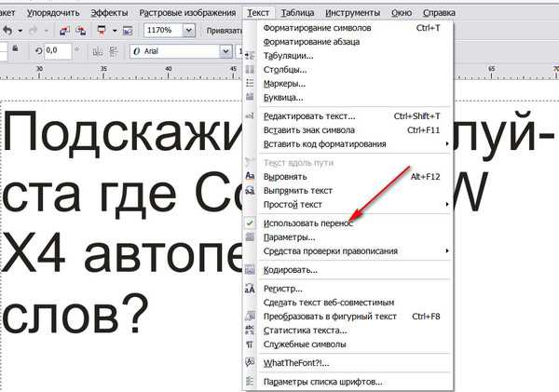Click the Привязать snap button
This screenshot has width=559, height=392.
point(224,31)
